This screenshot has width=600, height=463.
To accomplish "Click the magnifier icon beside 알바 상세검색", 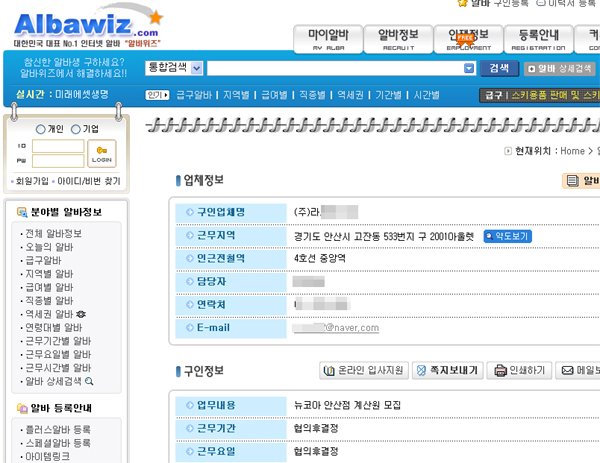I will 89,381.
